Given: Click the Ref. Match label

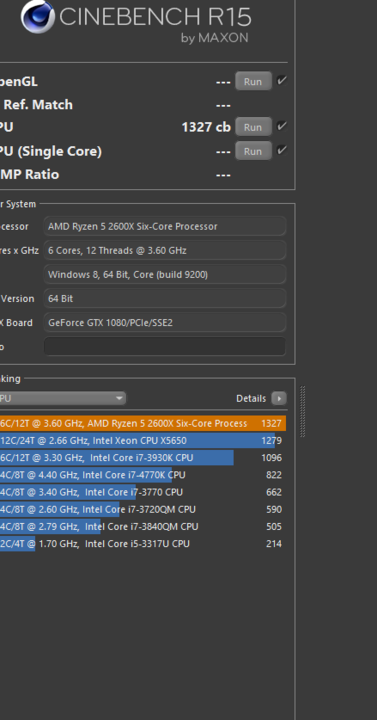Looking at the screenshot, I should pos(38,105).
